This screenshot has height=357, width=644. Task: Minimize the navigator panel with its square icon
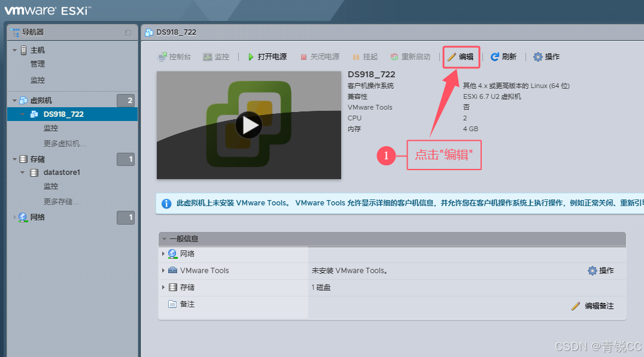128,32
